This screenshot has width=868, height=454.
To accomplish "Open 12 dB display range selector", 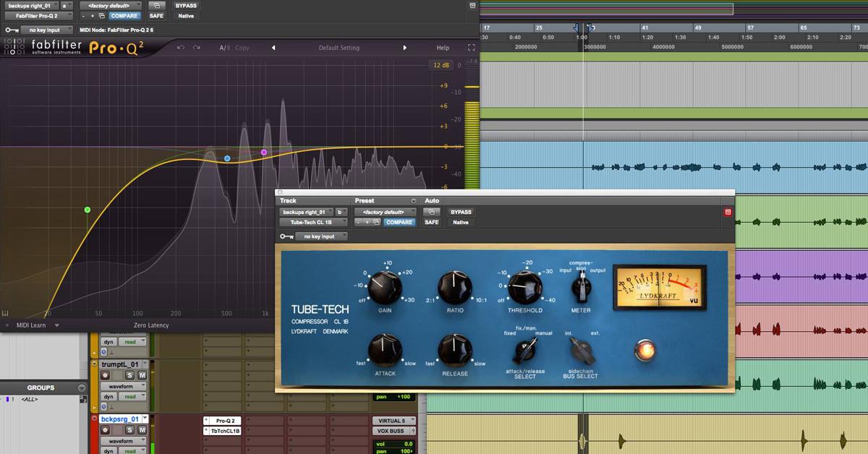I will [x=441, y=65].
